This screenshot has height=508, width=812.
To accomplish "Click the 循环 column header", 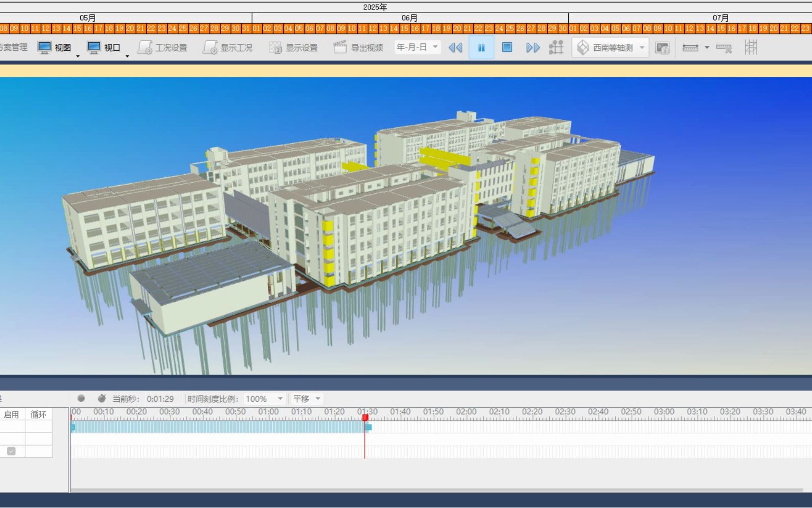I will pos(39,415).
